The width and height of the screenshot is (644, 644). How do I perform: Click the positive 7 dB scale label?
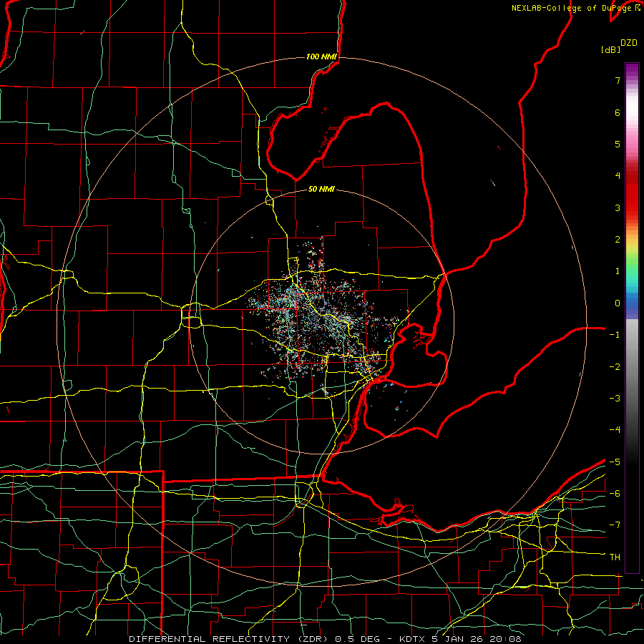[618, 80]
